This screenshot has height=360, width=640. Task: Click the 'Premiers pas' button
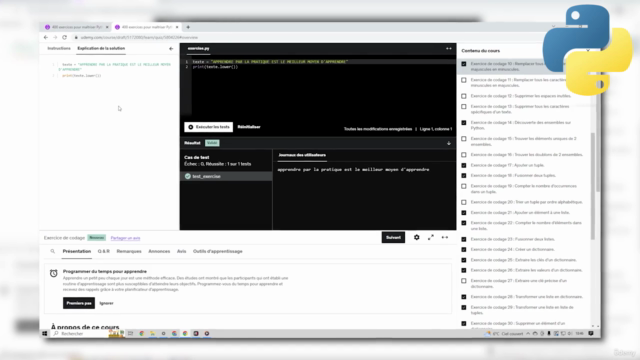(x=79, y=303)
